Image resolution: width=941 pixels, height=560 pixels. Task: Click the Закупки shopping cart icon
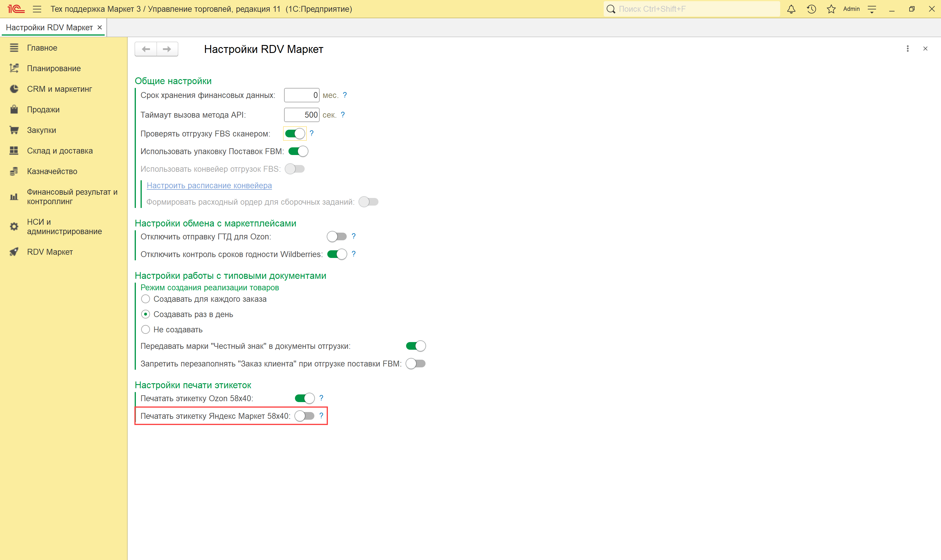pyautogui.click(x=14, y=130)
